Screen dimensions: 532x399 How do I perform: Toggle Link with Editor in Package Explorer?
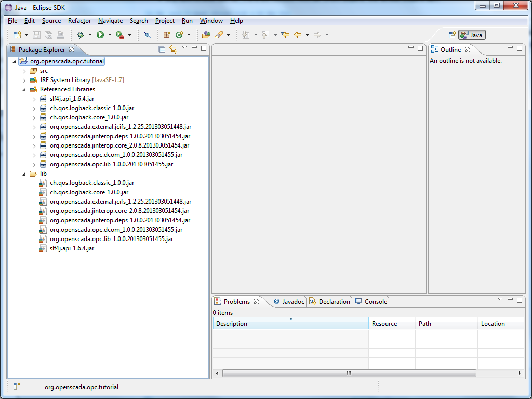(173, 48)
